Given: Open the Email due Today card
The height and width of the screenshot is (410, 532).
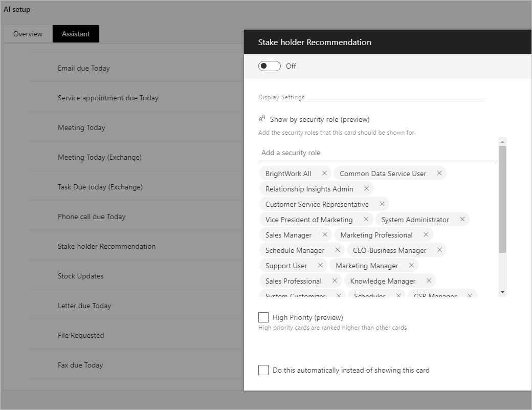Looking at the screenshot, I should [x=84, y=68].
